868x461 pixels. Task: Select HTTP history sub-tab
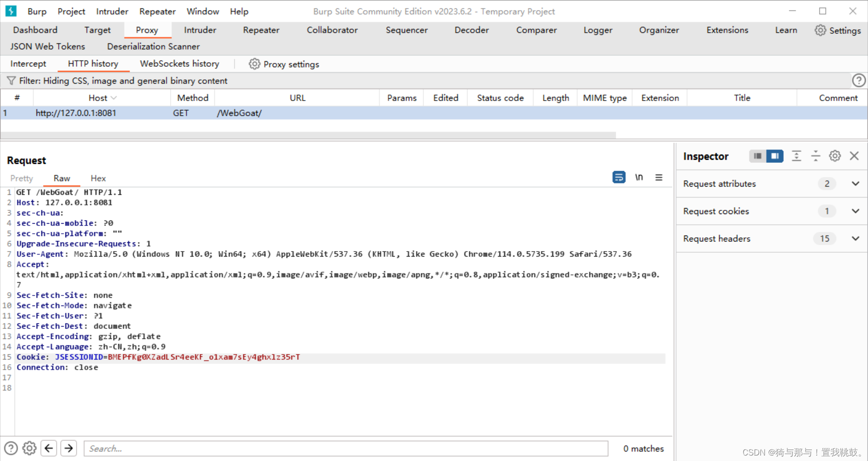pyautogui.click(x=93, y=64)
